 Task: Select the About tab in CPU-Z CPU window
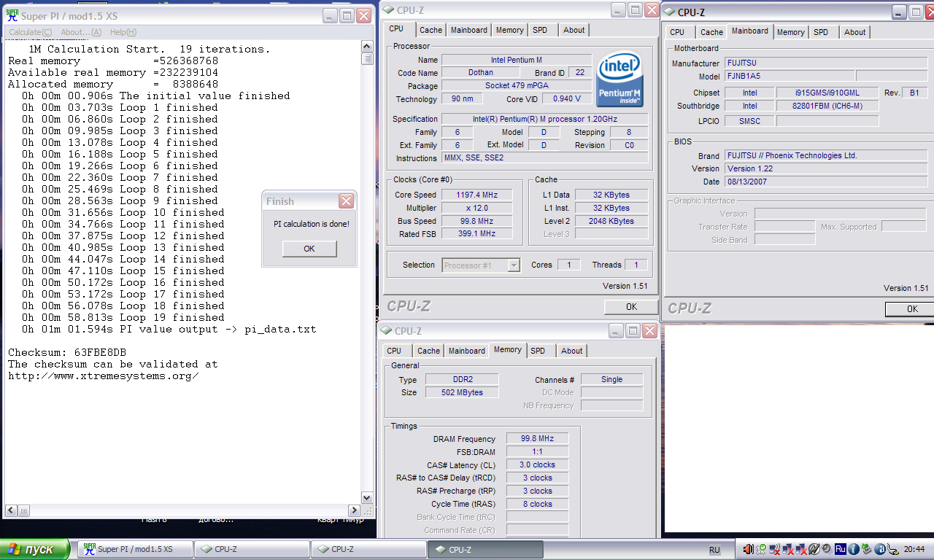pyautogui.click(x=574, y=30)
